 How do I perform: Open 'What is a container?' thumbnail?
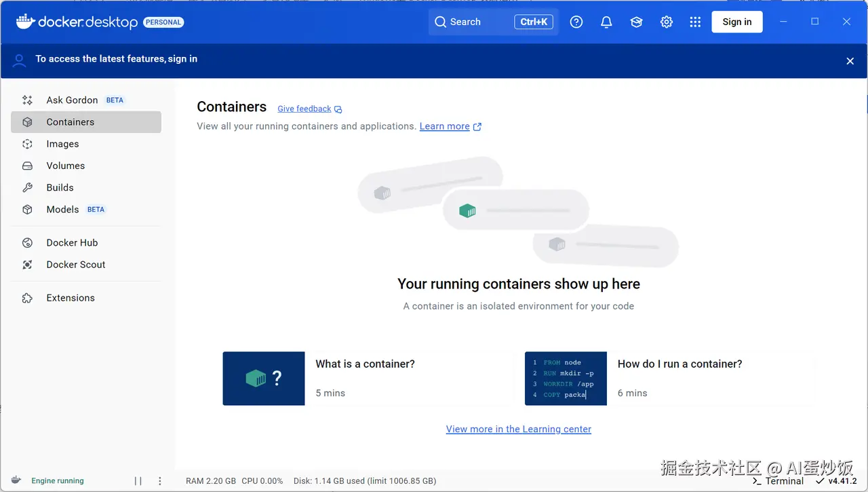[x=264, y=379]
